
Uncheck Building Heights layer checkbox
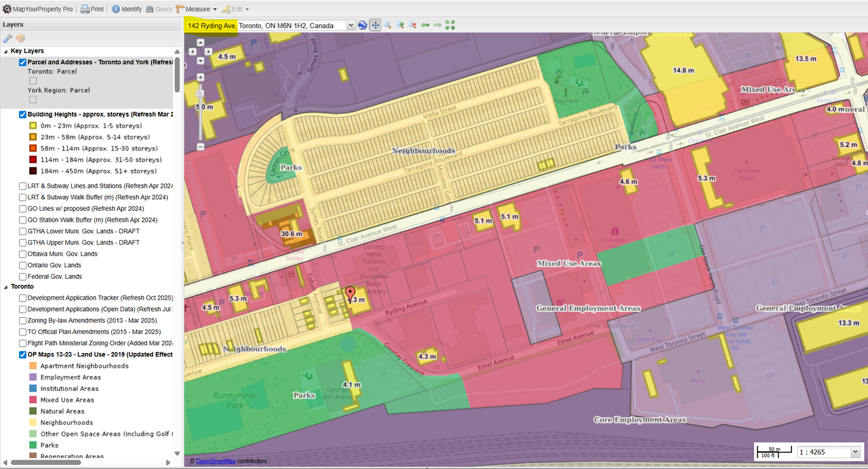click(23, 115)
